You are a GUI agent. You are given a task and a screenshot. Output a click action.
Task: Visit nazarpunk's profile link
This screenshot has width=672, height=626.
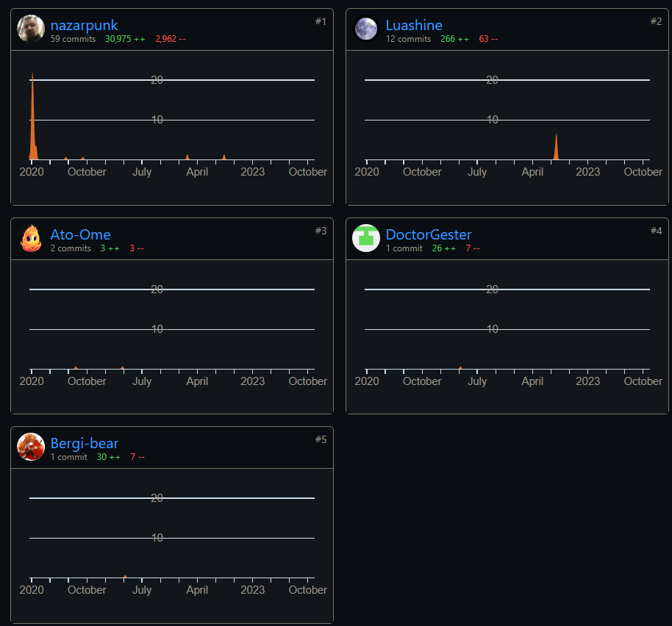tap(84, 25)
